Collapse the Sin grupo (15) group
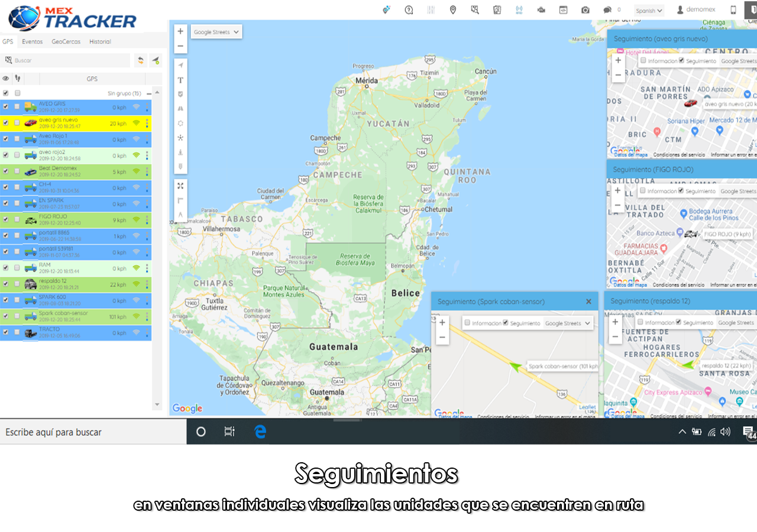Viewport: 757px width, 532px height. [149, 93]
